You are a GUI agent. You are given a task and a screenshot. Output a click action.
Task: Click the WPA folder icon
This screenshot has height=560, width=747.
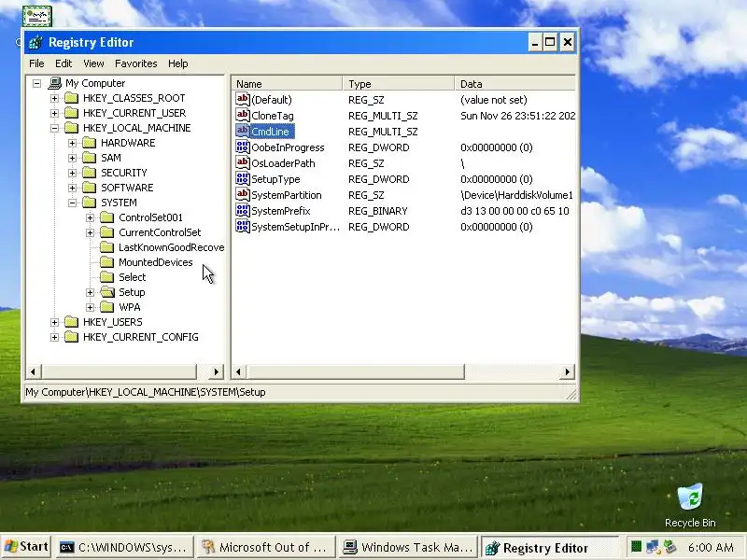[107, 307]
